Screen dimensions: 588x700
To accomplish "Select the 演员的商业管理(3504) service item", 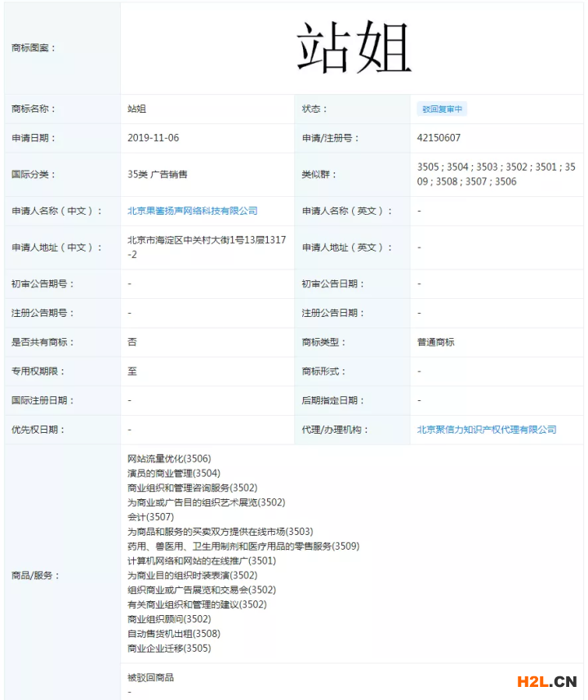I will (174, 473).
